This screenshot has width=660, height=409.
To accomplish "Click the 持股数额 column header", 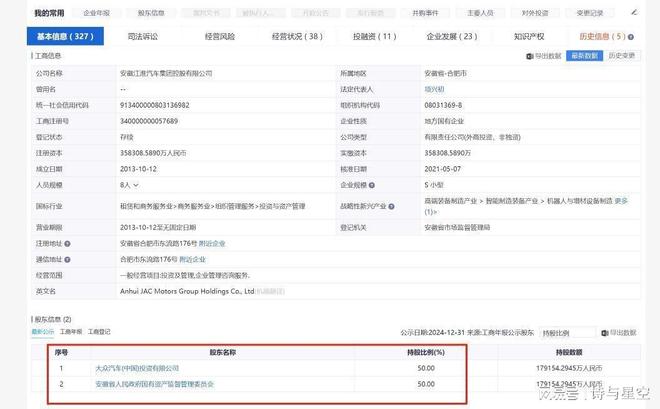I will click(569, 353).
